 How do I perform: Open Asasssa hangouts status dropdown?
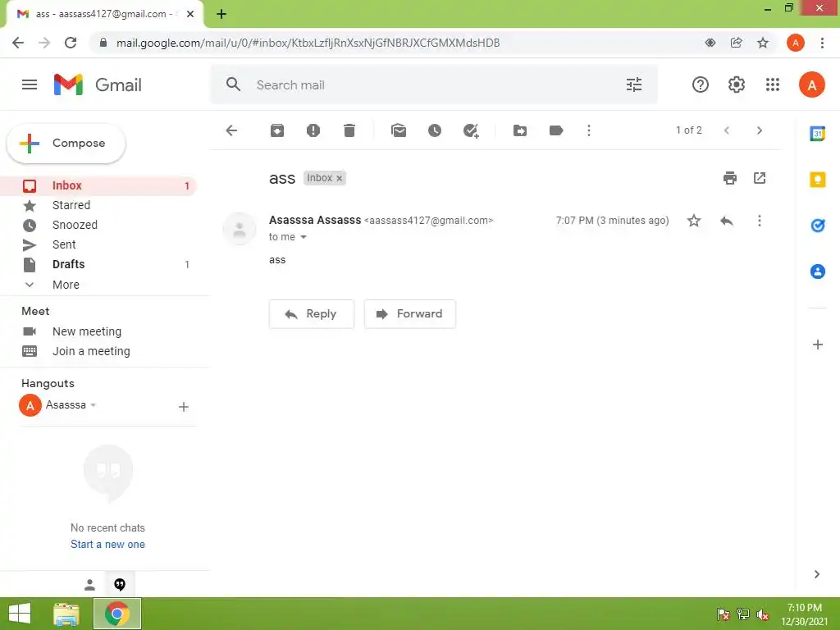tap(94, 405)
